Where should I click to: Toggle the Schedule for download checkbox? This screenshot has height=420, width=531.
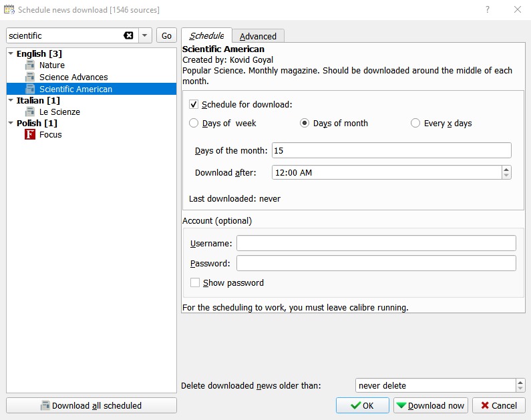point(194,104)
